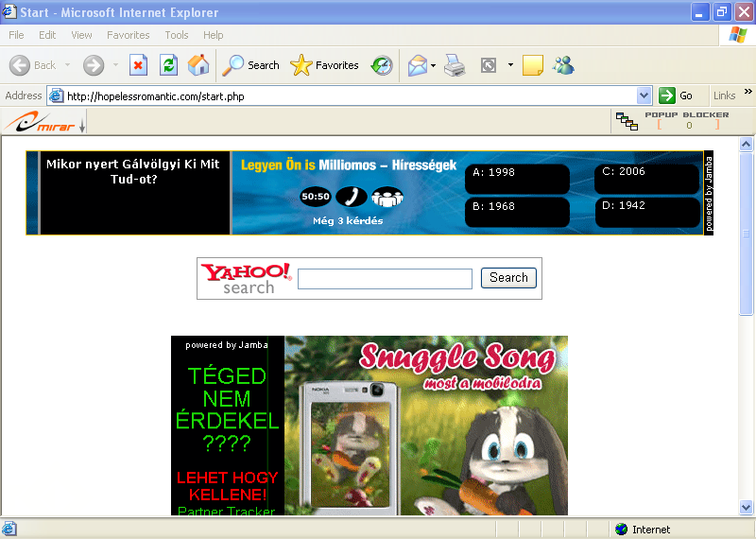Click the Windows flag logo
This screenshot has height=539, width=756.
(x=738, y=35)
